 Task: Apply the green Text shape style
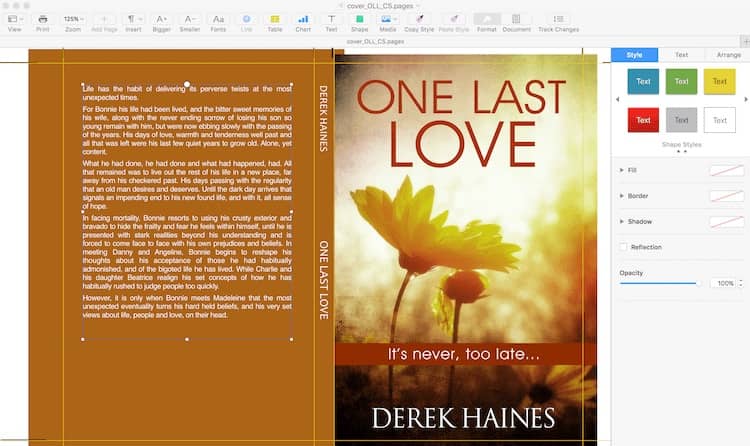(x=681, y=81)
